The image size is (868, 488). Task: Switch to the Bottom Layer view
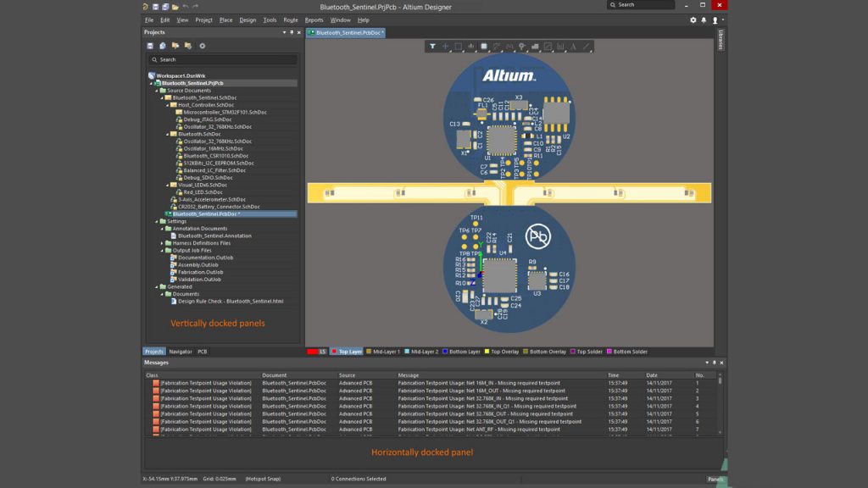click(x=462, y=351)
